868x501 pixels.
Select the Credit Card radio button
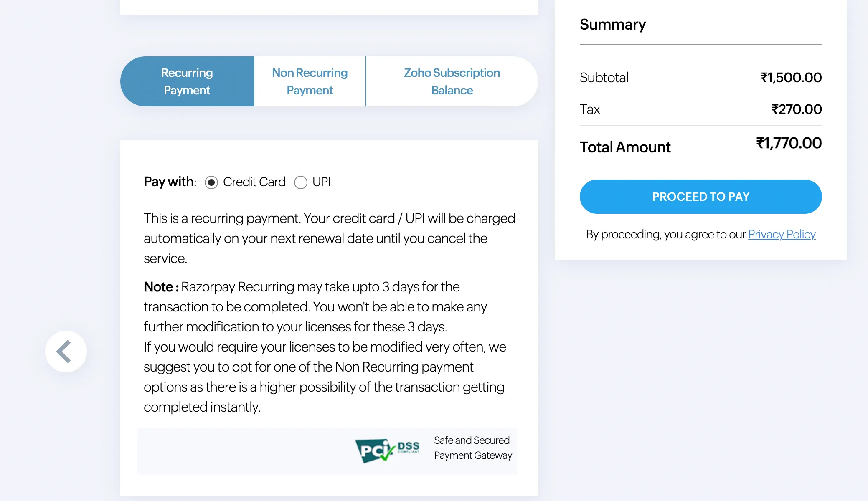point(211,182)
